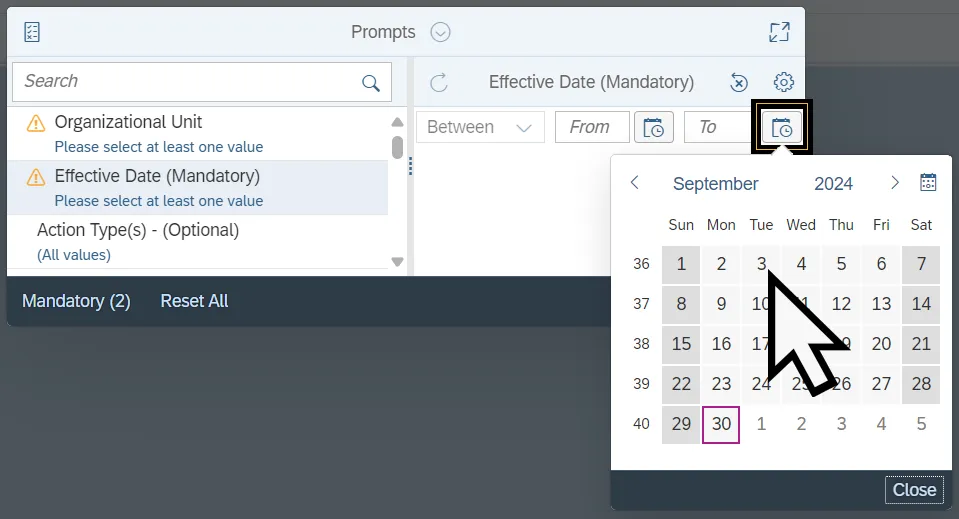959x519 pixels.
Task: Open Effective Date prompt settings gear
Action: click(784, 83)
